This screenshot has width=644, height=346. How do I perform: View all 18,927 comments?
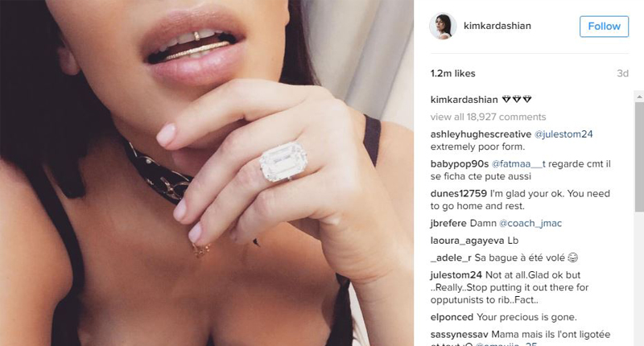(488, 117)
